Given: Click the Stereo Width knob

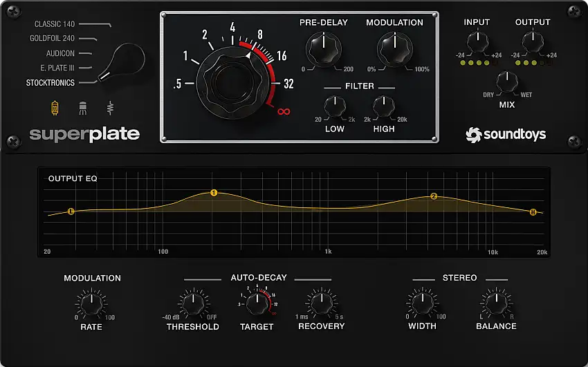Looking at the screenshot, I should (423, 303).
